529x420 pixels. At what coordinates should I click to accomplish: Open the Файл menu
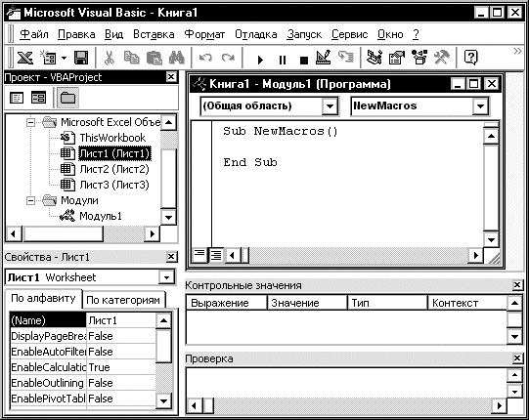click(34, 34)
